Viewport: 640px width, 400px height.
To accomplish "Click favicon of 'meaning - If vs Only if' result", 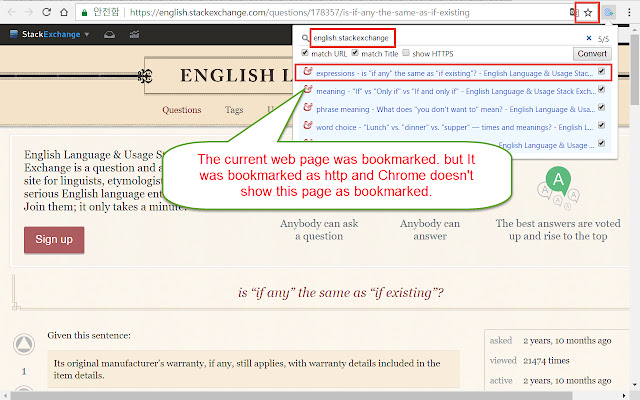I will coord(308,90).
